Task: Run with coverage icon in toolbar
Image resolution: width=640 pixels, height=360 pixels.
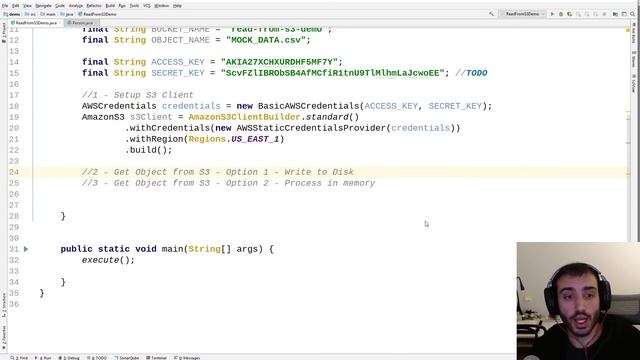Action: point(569,14)
